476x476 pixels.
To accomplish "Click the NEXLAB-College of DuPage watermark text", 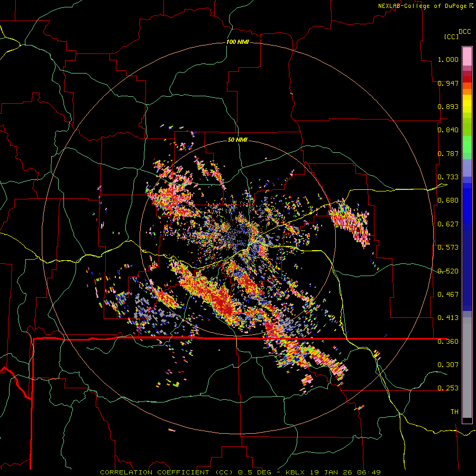I will click(x=423, y=6).
